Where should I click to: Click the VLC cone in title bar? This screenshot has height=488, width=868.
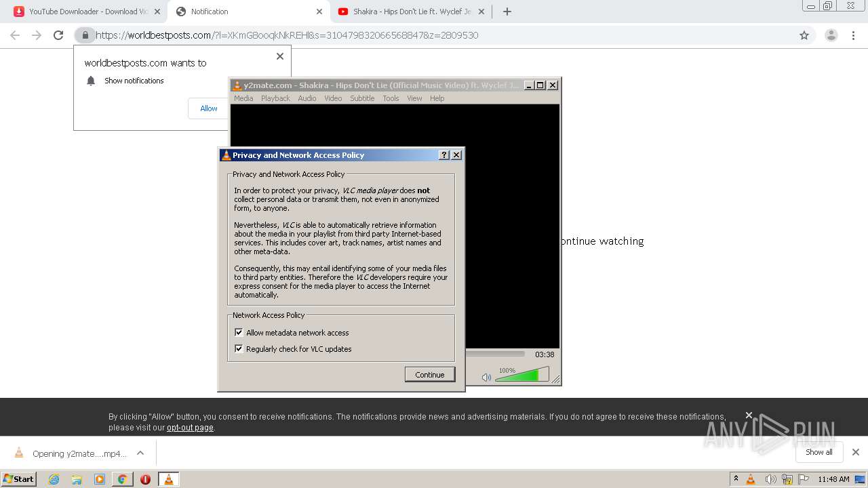pos(237,85)
